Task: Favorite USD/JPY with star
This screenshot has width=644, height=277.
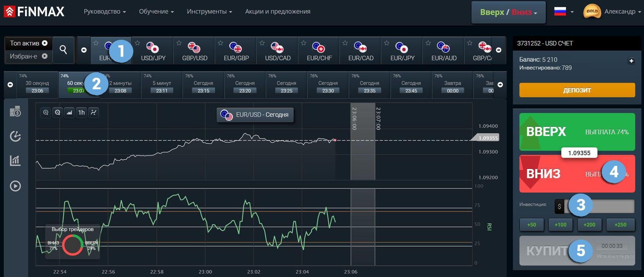Action: 138,43
